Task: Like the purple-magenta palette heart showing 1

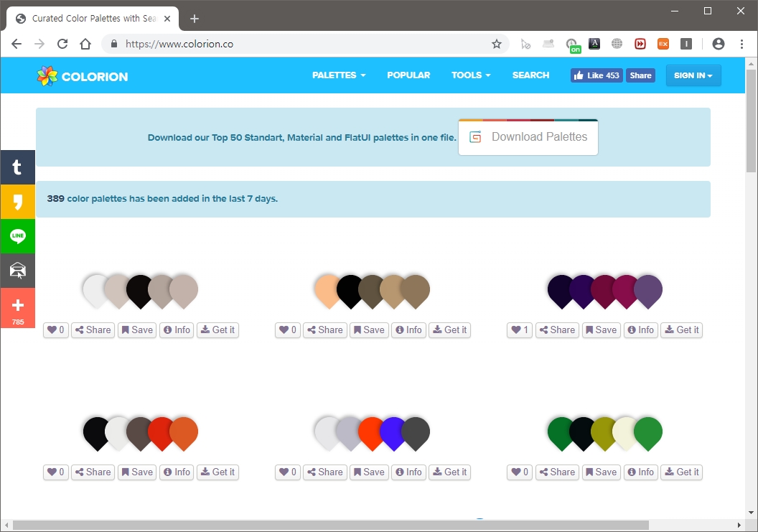Action: (x=520, y=330)
